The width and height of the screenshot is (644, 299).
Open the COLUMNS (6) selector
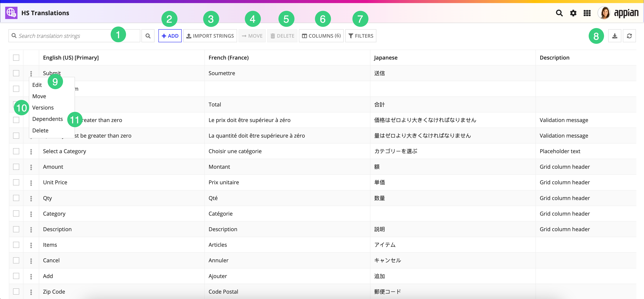coord(321,36)
